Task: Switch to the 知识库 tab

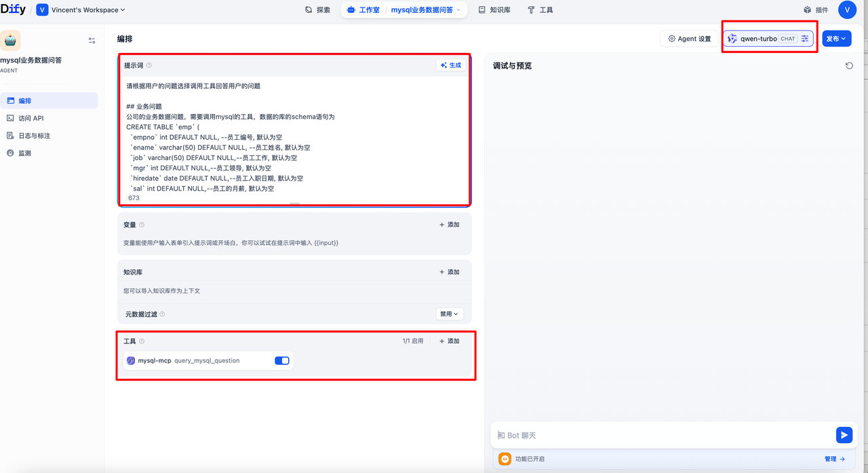Action: (494, 10)
